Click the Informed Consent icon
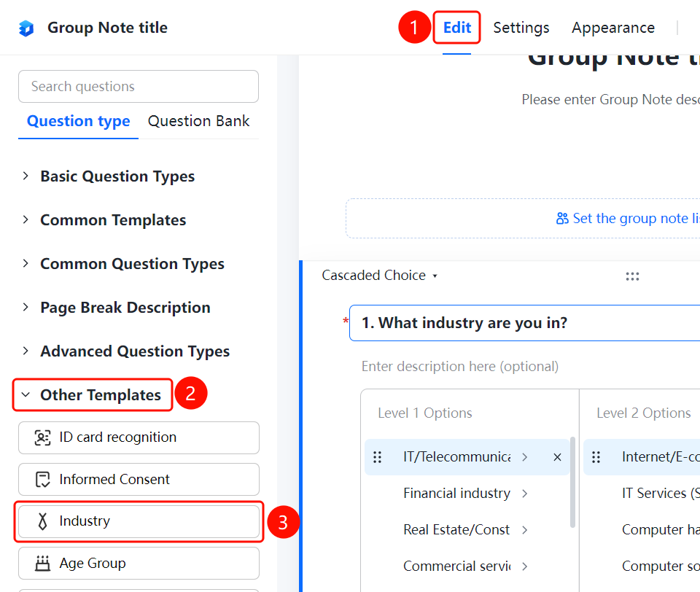Viewport: 700px width, 592px height. click(x=42, y=480)
